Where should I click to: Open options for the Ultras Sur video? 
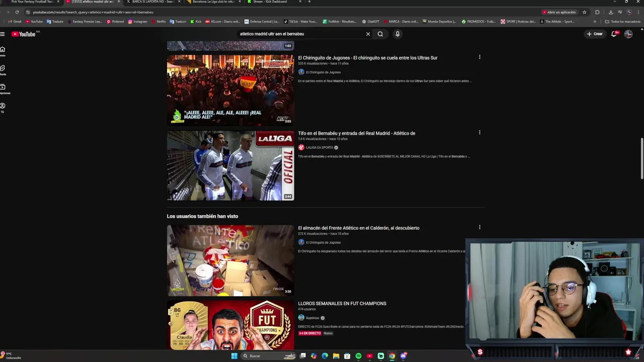(x=479, y=57)
